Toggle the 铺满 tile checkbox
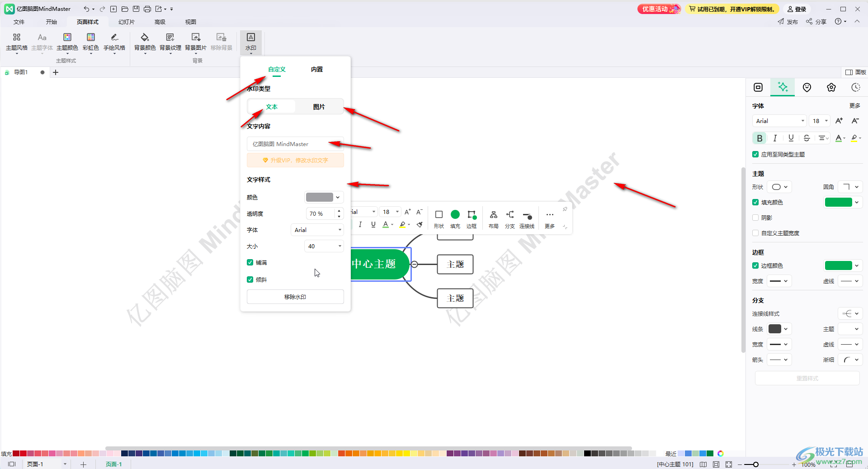This screenshot has width=868, height=469. [250, 262]
